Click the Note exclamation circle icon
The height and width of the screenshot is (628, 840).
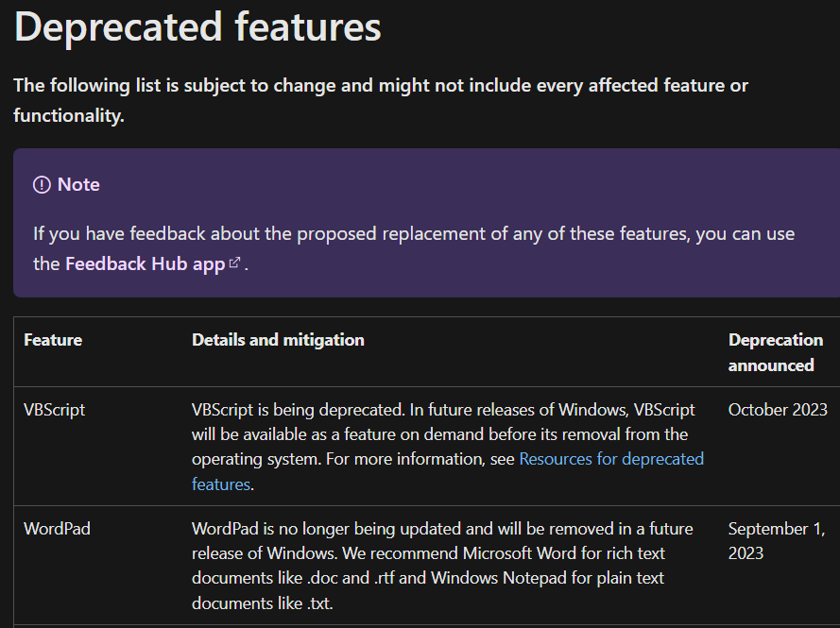pos(42,185)
